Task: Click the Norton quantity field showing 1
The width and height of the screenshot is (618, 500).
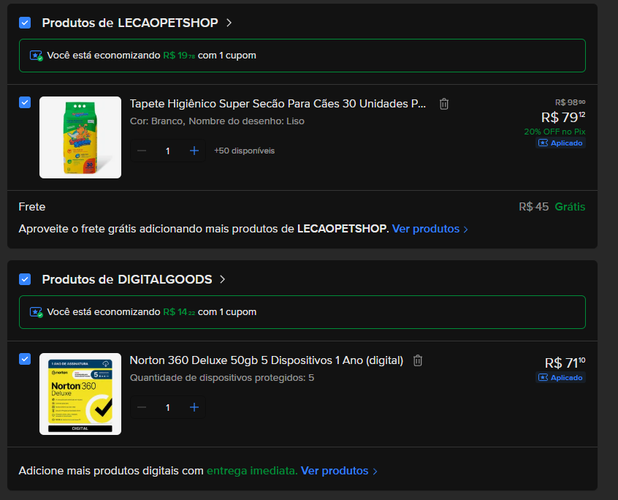Action: pyautogui.click(x=168, y=407)
